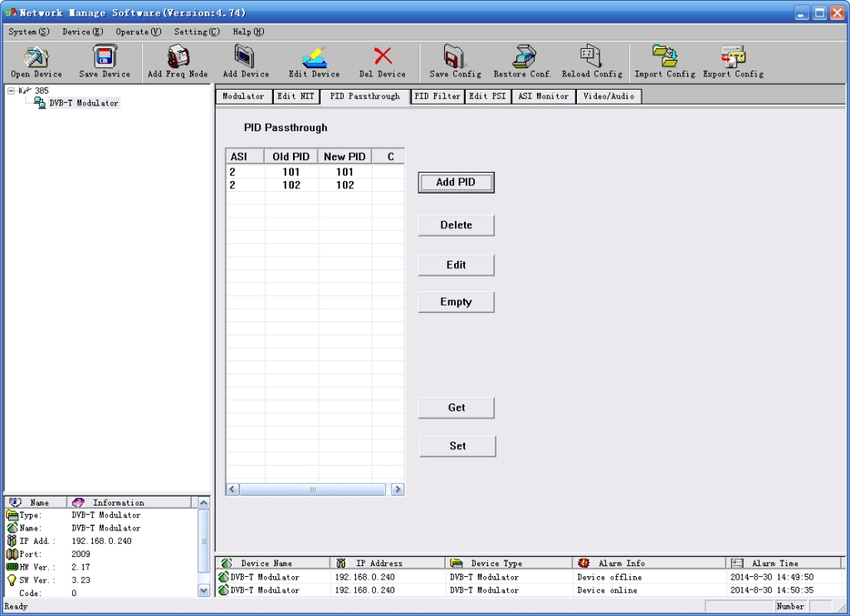Click the Save Device toolbar icon

(104, 56)
